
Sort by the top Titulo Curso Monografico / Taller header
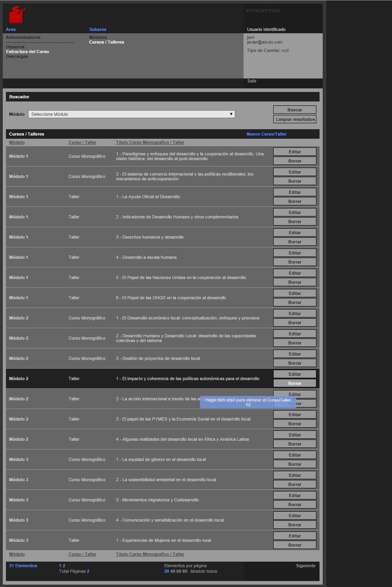pyautogui.click(x=150, y=142)
